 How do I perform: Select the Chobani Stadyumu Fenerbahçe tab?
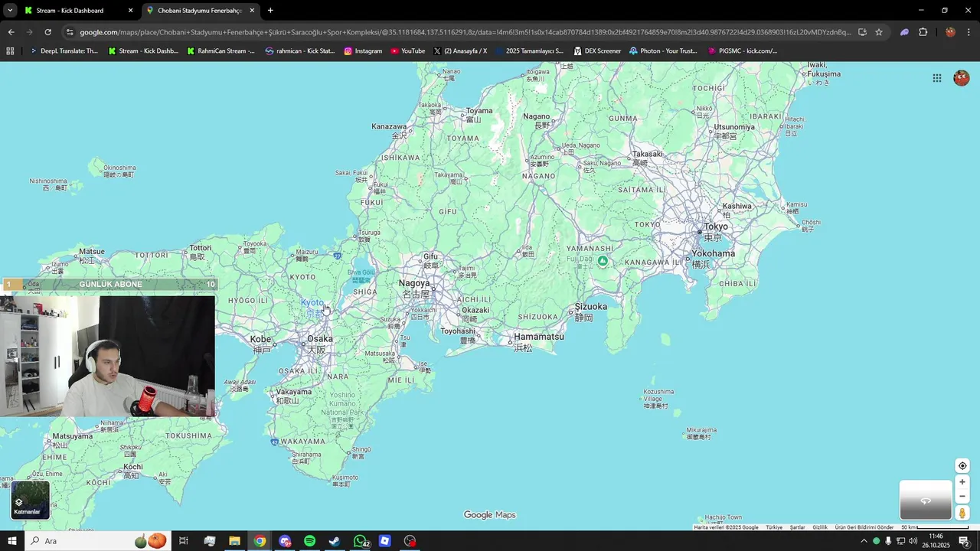(x=199, y=11)
